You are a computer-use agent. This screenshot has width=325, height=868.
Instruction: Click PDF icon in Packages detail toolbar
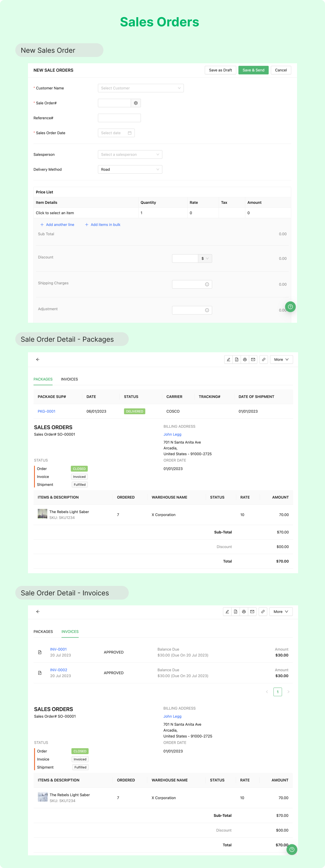click(x=237, y=360)
